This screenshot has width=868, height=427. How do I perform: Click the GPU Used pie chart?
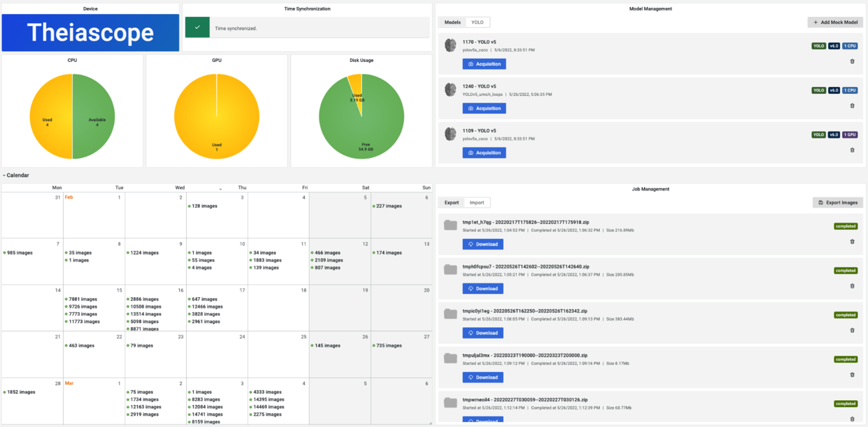tap(217, 117)
